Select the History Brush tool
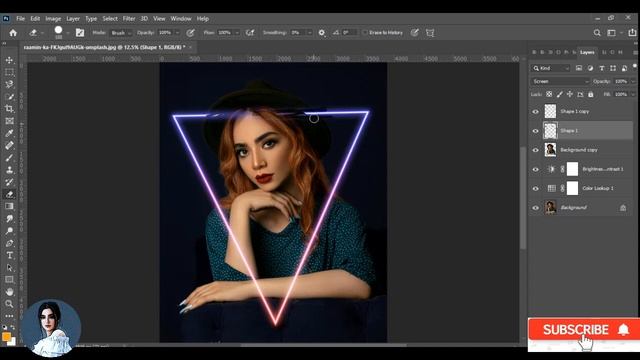640x360 pixels. tap(9, 182)
